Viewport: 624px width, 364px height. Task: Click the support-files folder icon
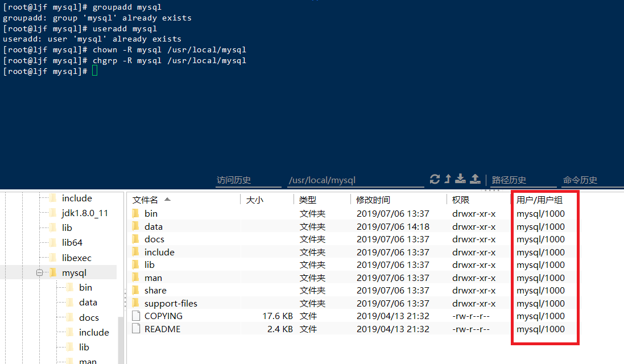tap(136, 303)
